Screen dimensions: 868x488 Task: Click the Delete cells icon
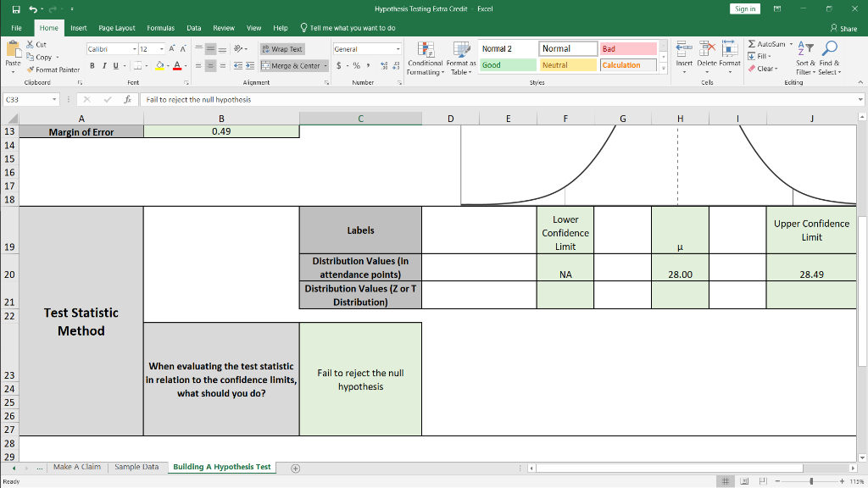(x=707, y=49)
